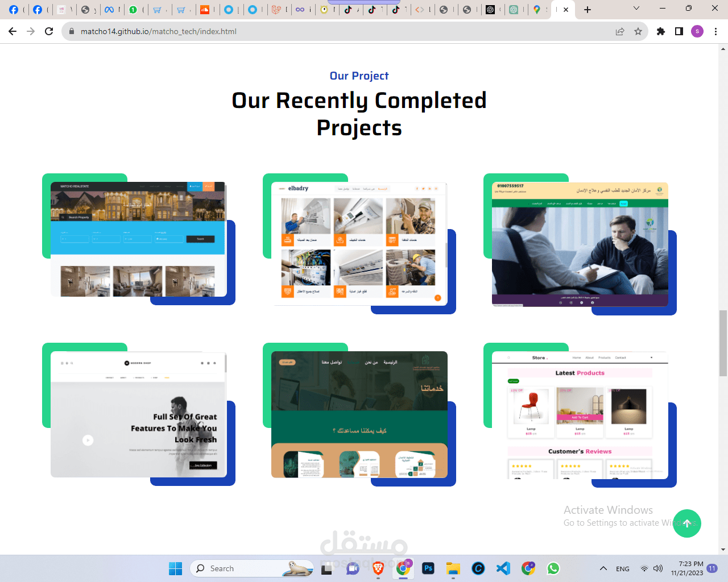The width and height of the screenshot is (728, 582).
Task: Open the browser side panel
Action: click(x=679, y=31)
